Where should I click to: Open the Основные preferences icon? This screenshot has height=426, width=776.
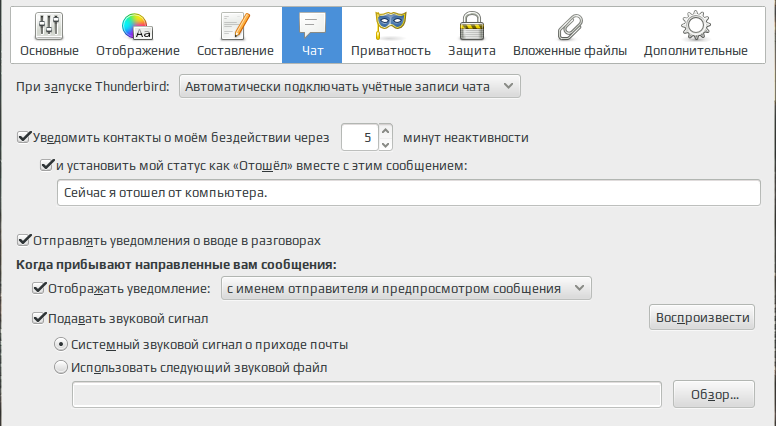48,26
